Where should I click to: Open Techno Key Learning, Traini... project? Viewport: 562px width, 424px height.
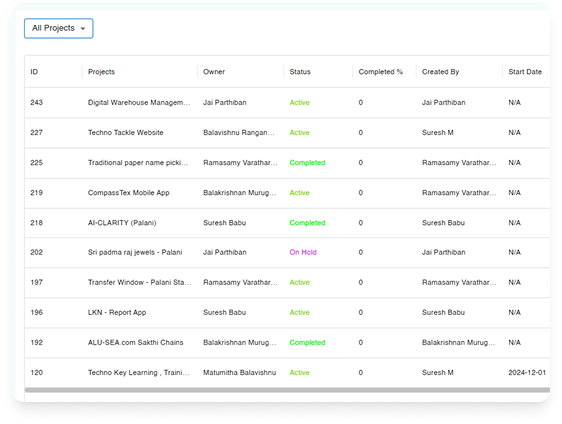139,373
